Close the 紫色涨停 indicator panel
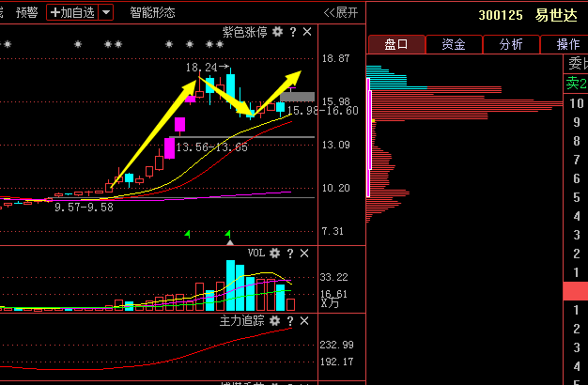588x385 pixels. [307, 32]
